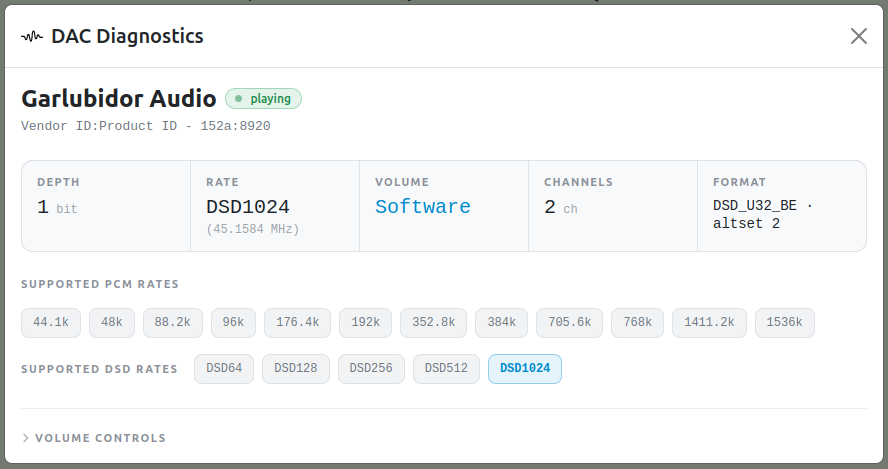
Task: Click the 45.1584 MHz frequency text
Action: (253, 229)
